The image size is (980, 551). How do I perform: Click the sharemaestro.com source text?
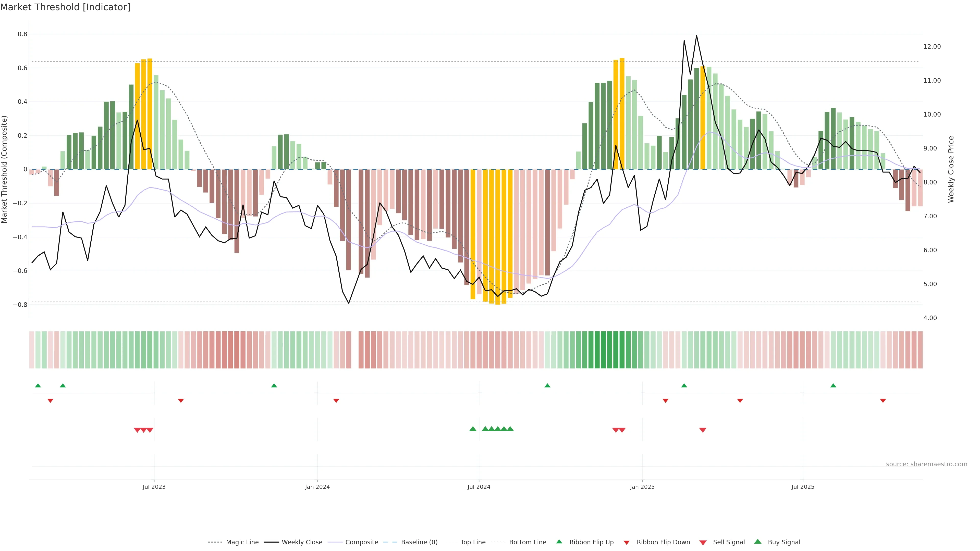click(x=926, y=464)
